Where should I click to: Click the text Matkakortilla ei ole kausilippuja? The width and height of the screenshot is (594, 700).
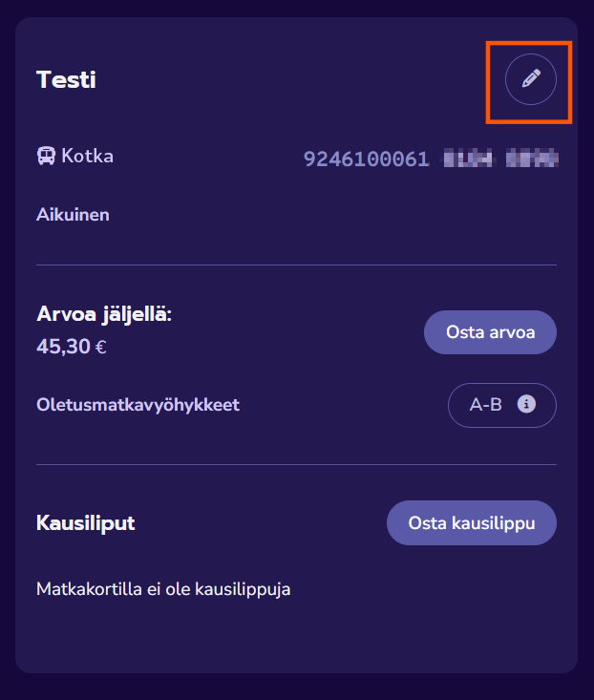click(162, 589)
